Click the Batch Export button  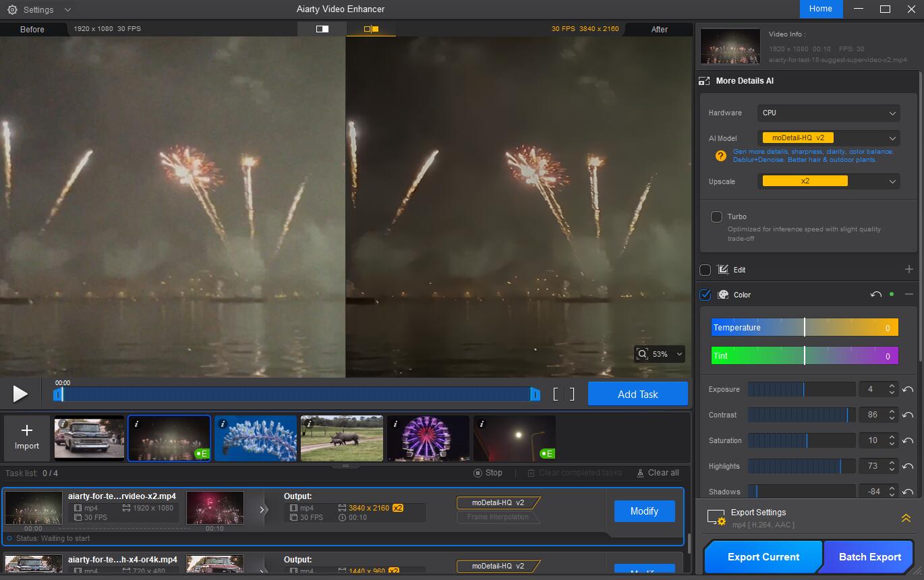click(869, 557)
